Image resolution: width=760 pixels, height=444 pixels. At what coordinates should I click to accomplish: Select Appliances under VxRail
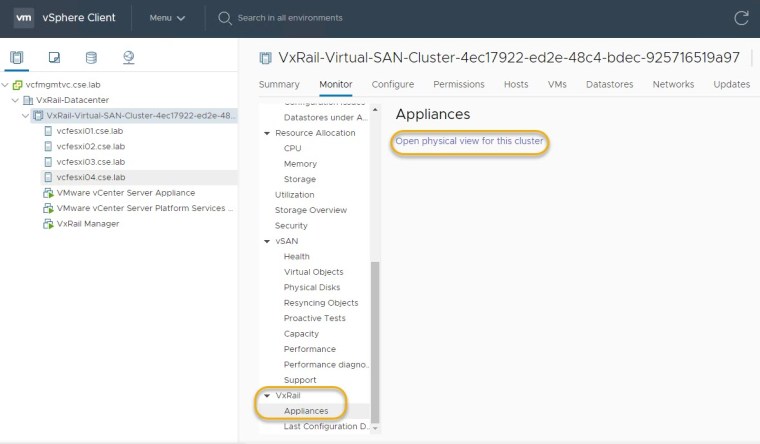[306, 411]
